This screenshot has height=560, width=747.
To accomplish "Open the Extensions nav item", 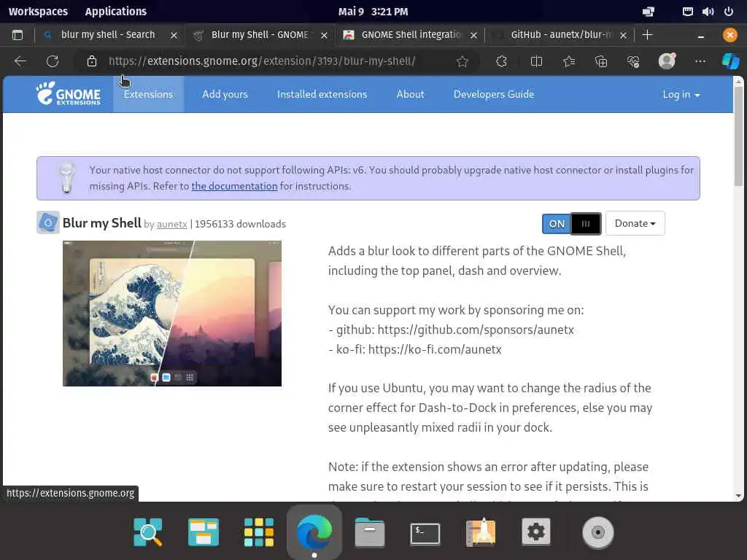I will pos(148,94).
